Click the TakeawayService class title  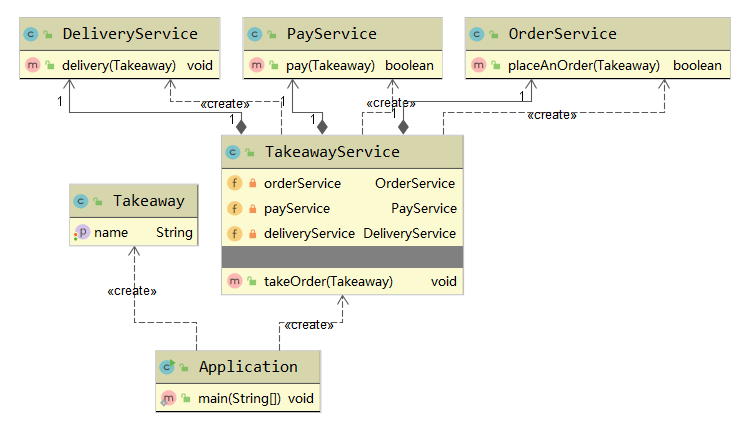331,152
